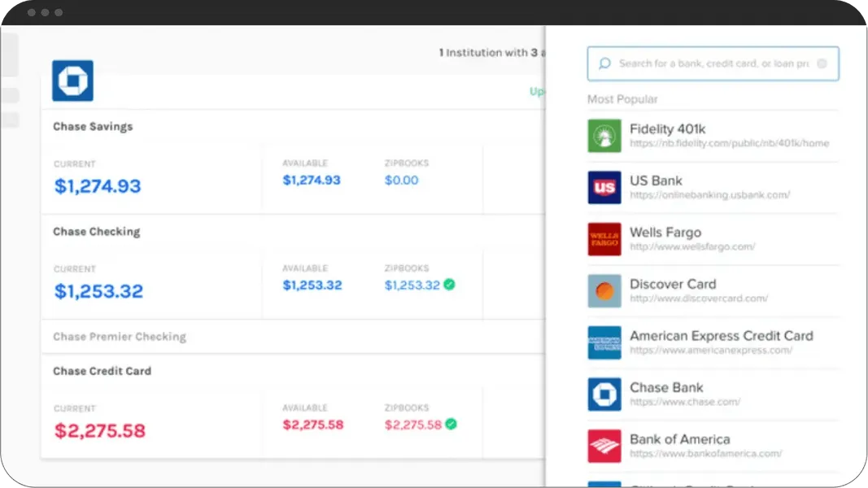The image size is (868, 488).
Task: Click the Chase Bank logo in the sidebar list
Action: pos(604,394)
